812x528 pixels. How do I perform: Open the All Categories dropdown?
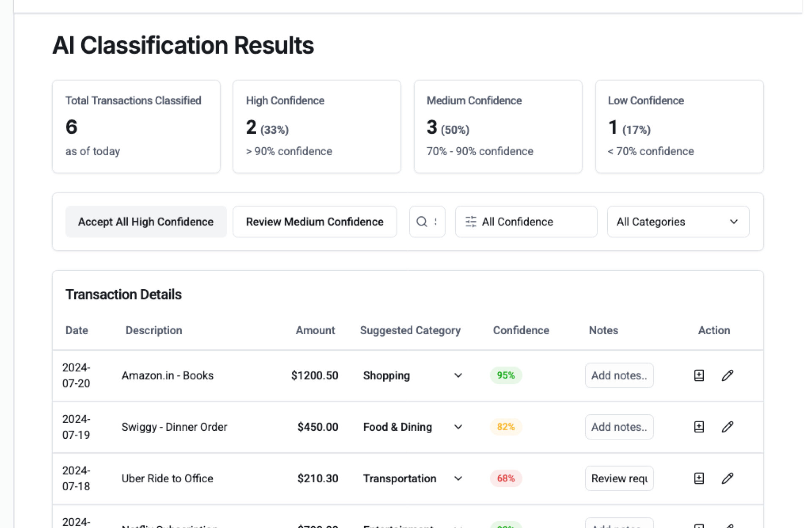[678, 222]
